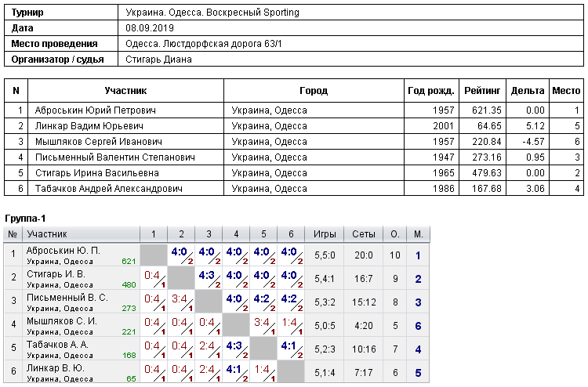Click organizer name 'Стигарь Диана'
The height and width of the screenshot is (387, 588).
click(158, 60)
